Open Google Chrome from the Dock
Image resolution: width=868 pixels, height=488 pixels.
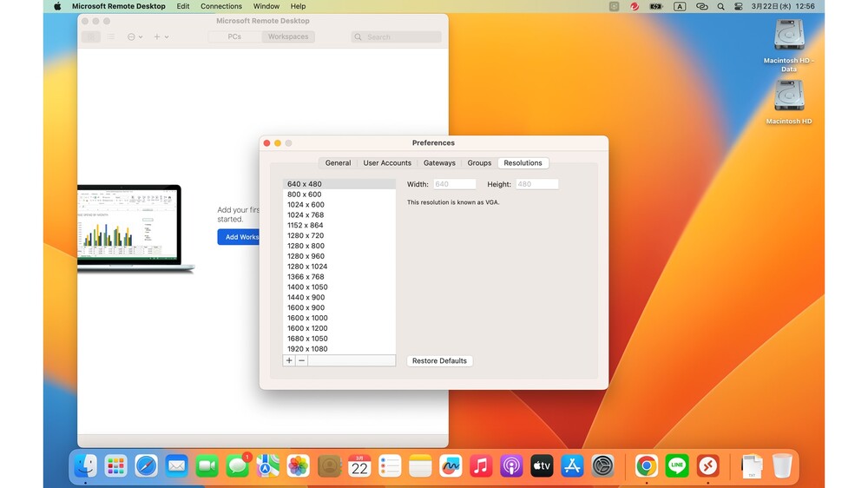coord(646,466)
